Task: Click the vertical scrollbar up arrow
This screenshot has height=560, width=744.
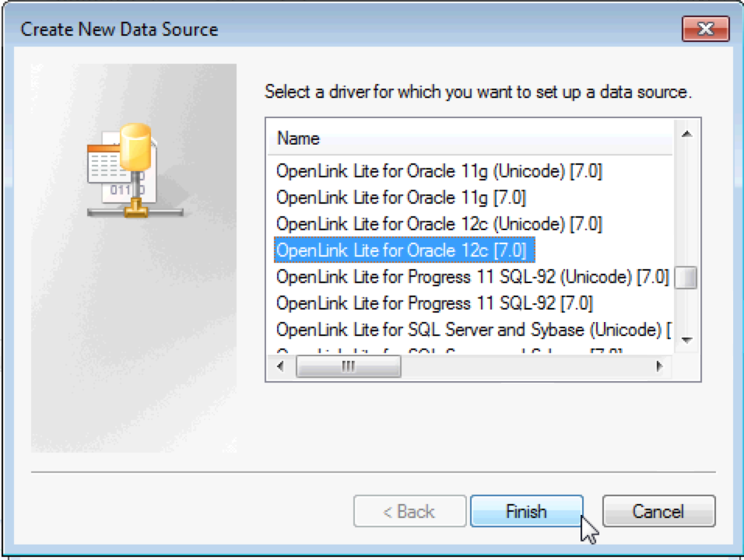Action: tap(686, 135)
